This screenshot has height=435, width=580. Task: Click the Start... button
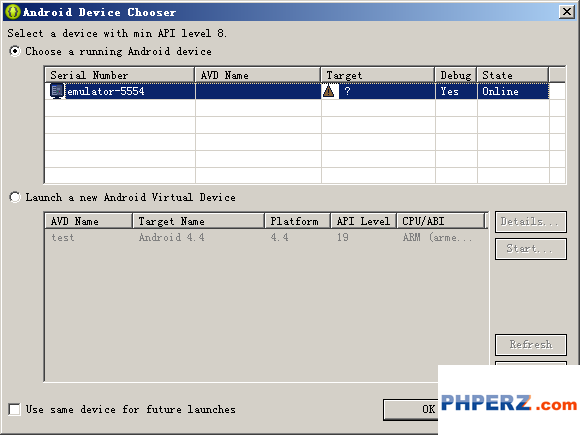531,249
